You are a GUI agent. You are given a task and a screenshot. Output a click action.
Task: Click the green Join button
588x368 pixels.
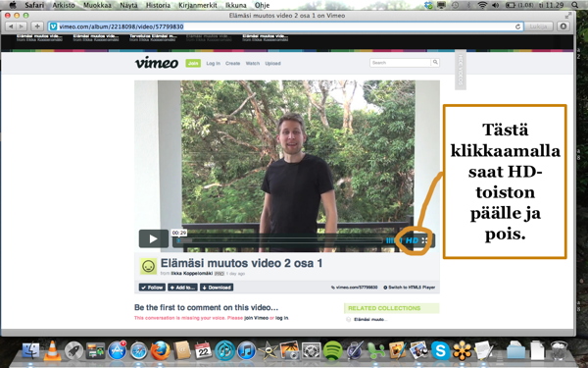193,63
